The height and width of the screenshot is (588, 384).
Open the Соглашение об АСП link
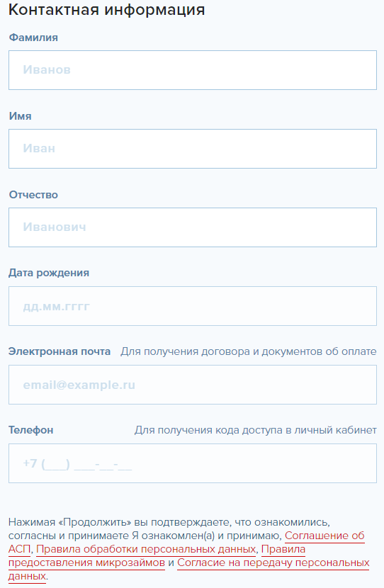pos(324,536)
